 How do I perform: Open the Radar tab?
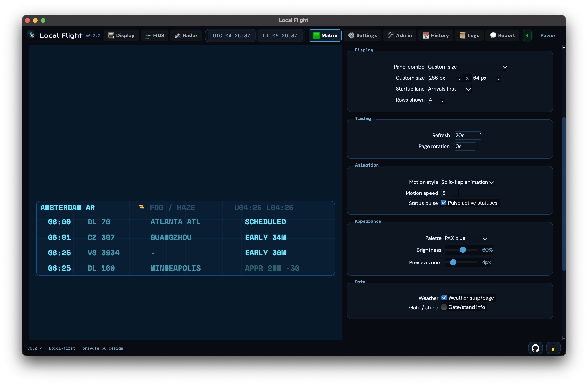point(186,35)
